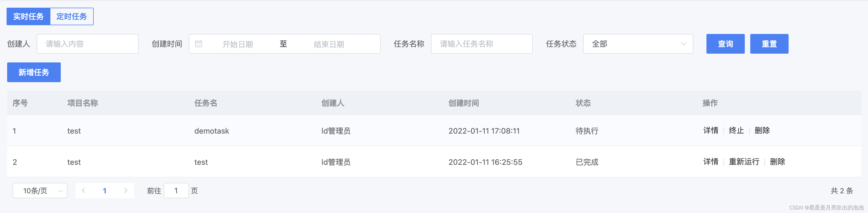Image resolution: width=868 pixels, height=213 pixels.
Task: Expand the 任务状态 dropdown showing 全部
Action: pyautogui.click(x=638, y=44)
